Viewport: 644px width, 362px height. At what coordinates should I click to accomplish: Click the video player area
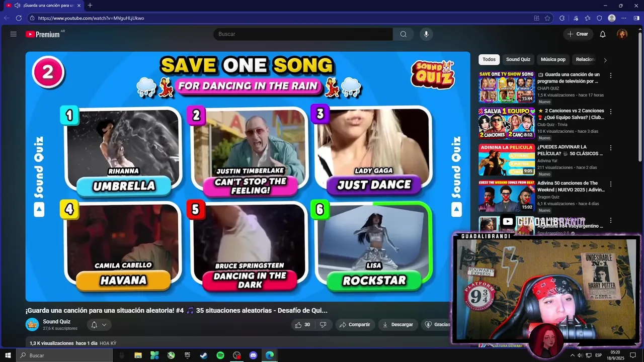click(x=248, y=176)
